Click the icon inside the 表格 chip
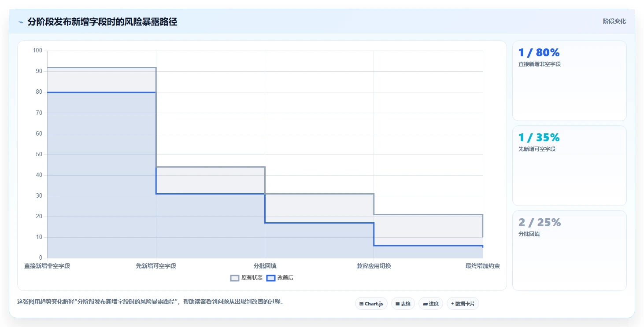 (397, 304)
